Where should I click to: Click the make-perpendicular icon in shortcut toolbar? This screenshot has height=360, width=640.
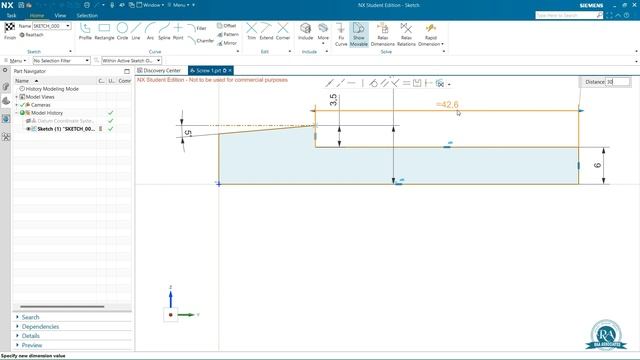[x=395, y=83]
